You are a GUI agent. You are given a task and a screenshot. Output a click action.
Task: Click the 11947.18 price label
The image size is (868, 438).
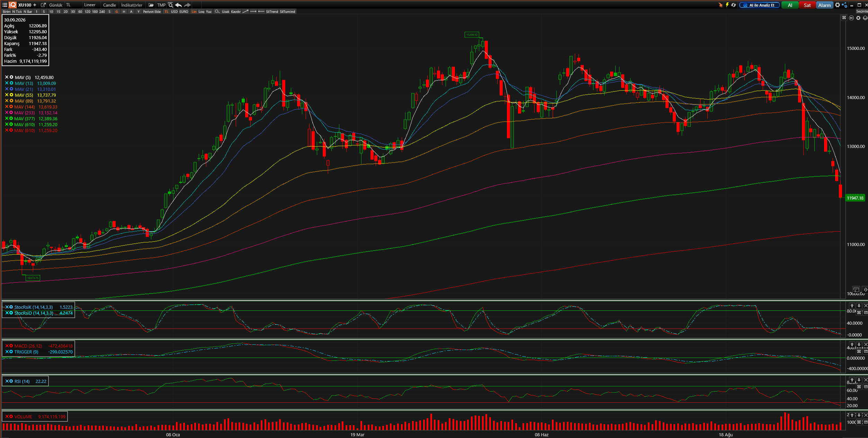(x=855, y=198)
